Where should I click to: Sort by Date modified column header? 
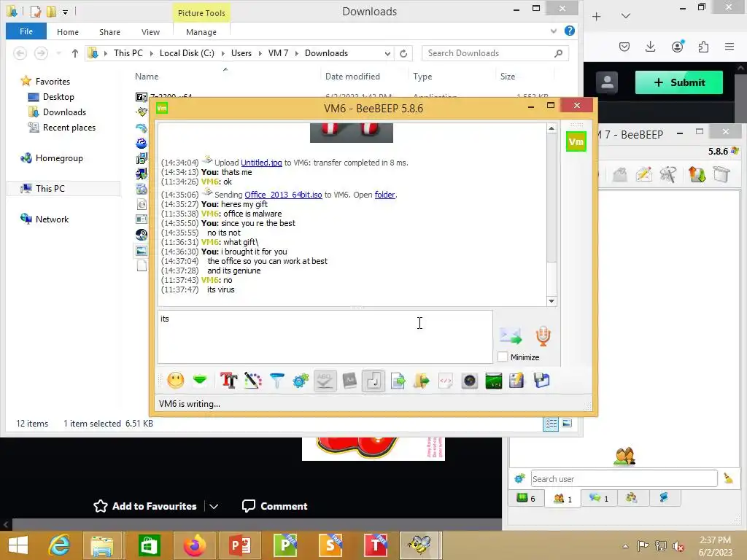pyautogui.click(x=352, y=76)
